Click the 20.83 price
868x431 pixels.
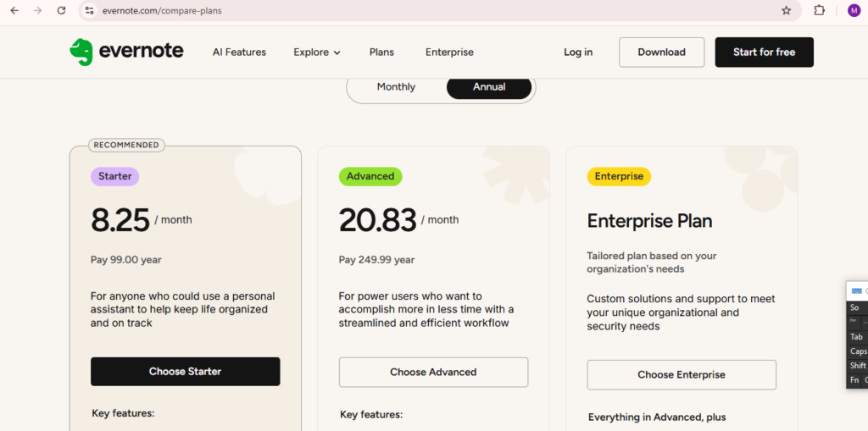[x=377, y=220]
